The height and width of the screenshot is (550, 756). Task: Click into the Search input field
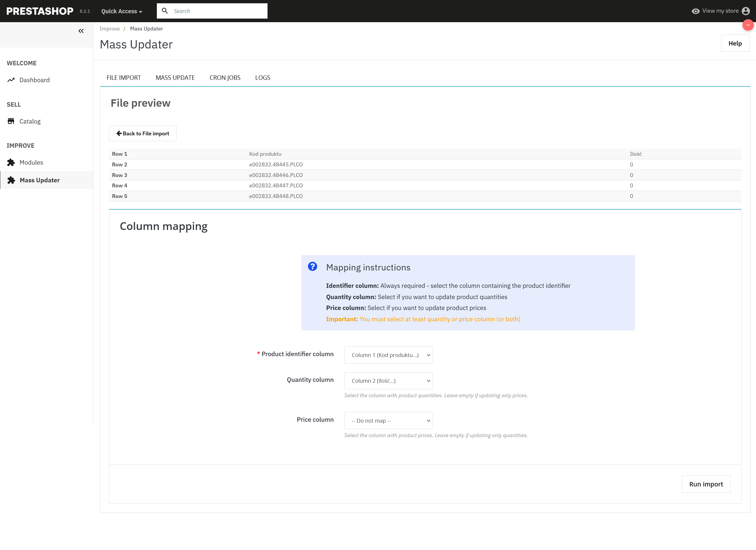tap(217, 11)
